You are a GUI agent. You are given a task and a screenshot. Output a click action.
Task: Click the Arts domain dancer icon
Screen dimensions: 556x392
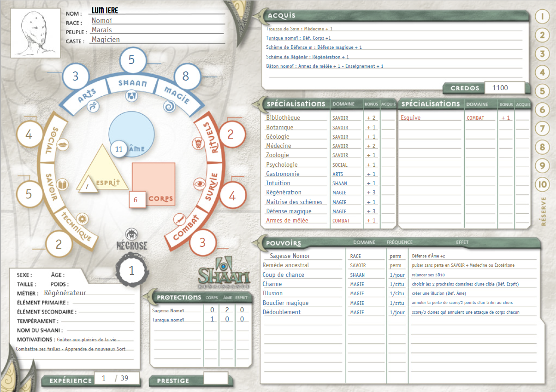tap(94, 106)
